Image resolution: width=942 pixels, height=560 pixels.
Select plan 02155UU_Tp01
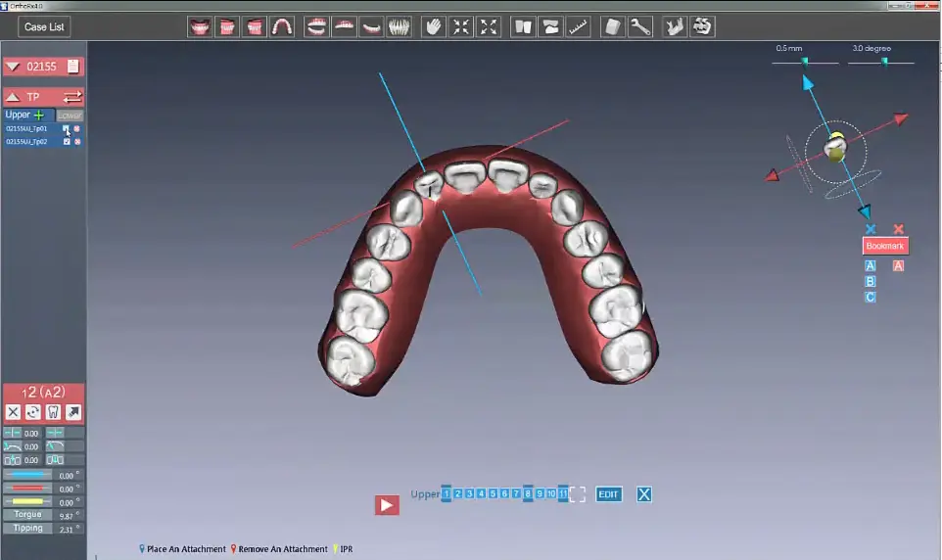tap(26, 128)
